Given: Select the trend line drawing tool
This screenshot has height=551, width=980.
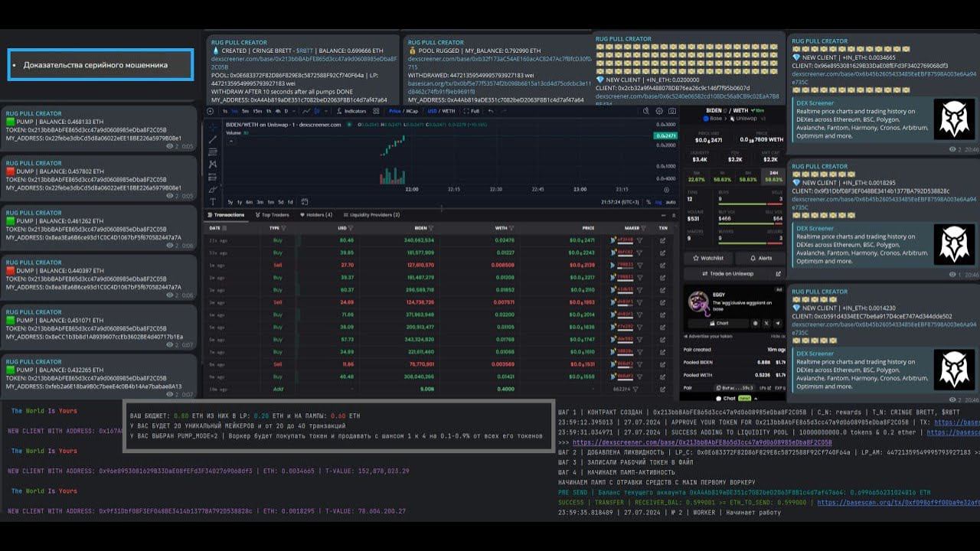Looking at the screenshot, I should [214, 140].
